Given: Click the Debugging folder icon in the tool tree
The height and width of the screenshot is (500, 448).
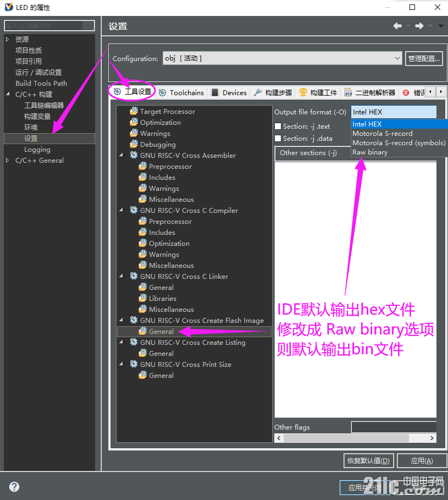Looking at the screenshot, I should tap(134, 144).
